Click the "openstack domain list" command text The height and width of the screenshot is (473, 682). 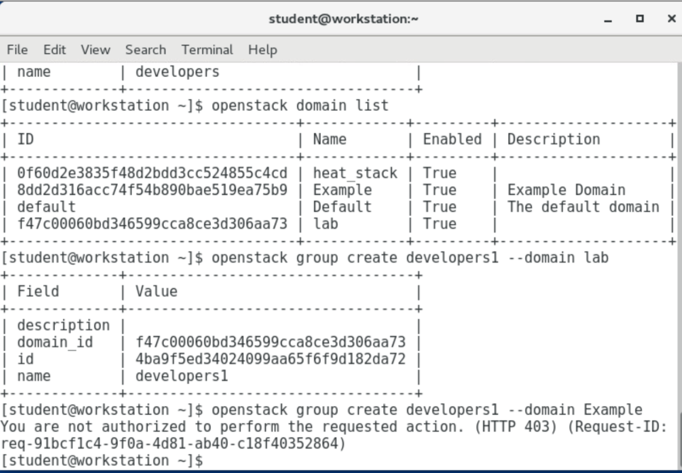pyautogui.click(x=296, y=105)
